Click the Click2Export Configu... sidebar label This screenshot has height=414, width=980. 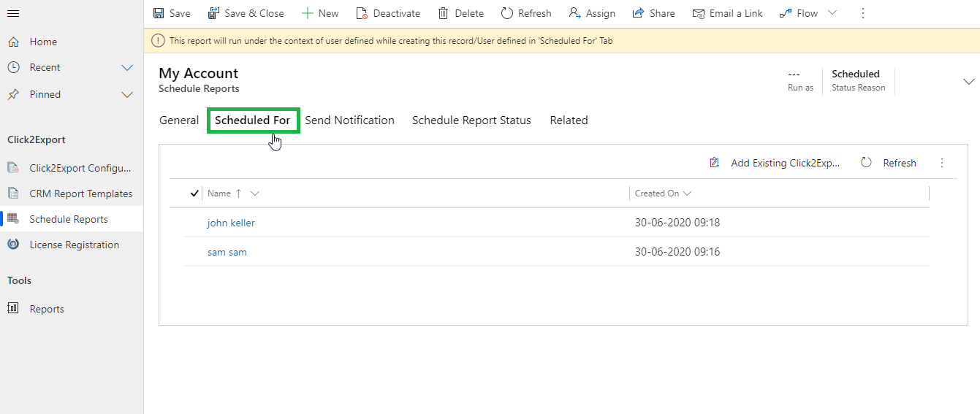point(80,168)
